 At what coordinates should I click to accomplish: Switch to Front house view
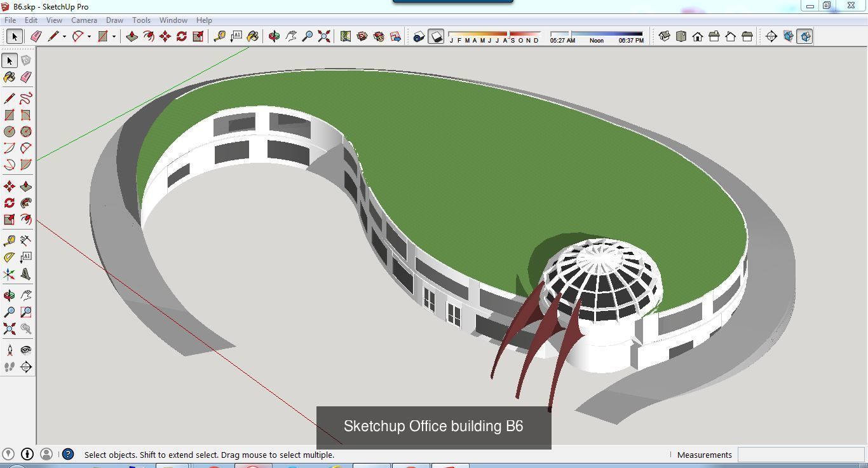click(x=697, y=36)
